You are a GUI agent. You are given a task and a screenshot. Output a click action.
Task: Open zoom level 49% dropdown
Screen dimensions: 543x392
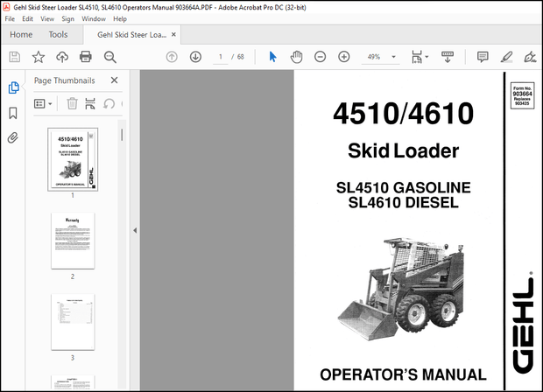coord(393,57)
